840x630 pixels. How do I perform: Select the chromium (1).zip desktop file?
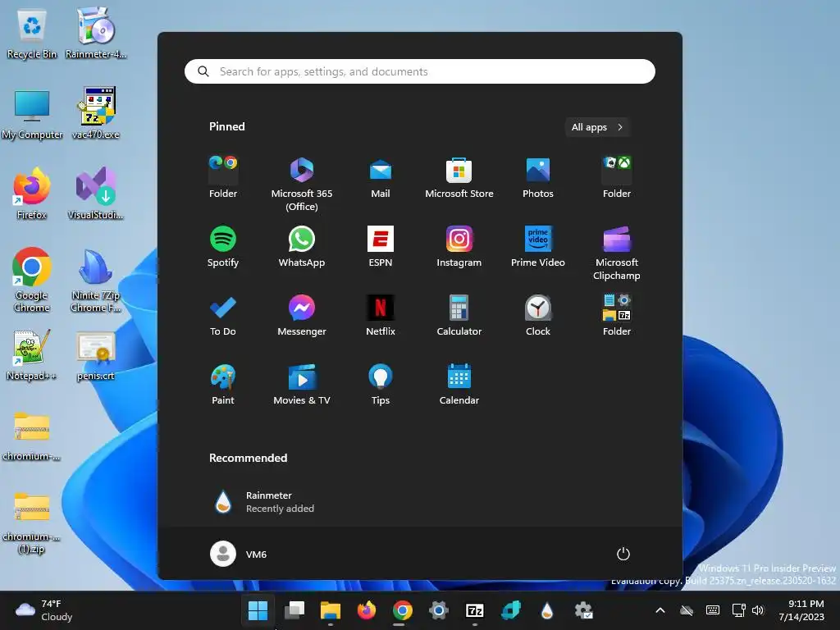(x=32, y=523)
